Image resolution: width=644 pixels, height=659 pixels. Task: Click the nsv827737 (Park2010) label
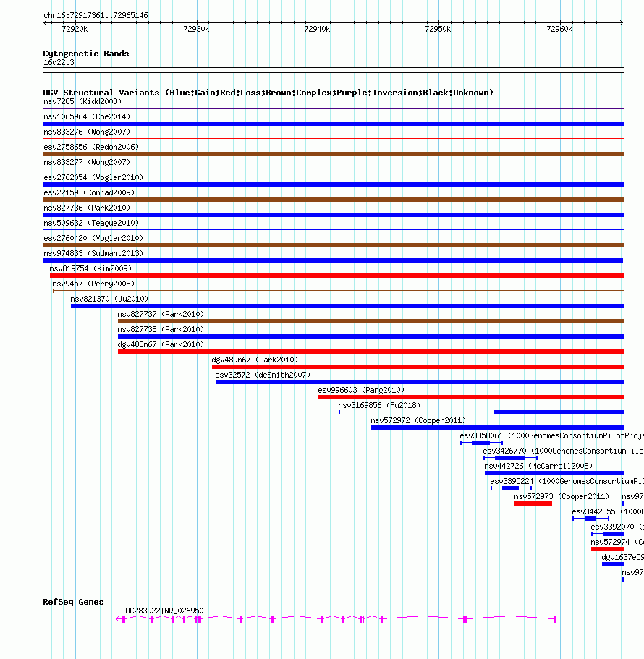161,314
